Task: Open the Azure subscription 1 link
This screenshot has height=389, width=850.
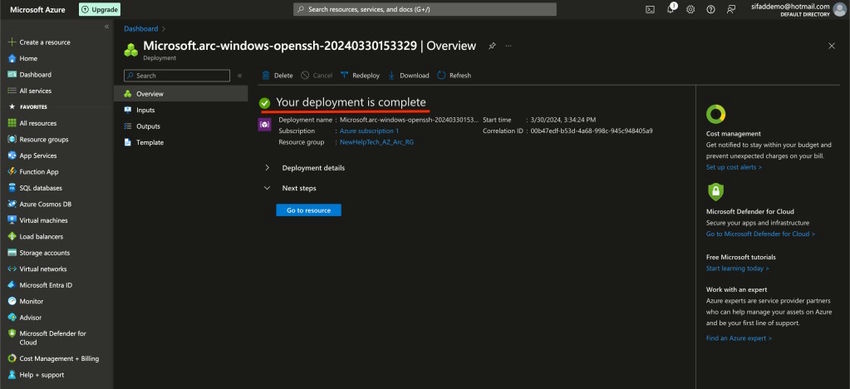Action: (369, 131)
